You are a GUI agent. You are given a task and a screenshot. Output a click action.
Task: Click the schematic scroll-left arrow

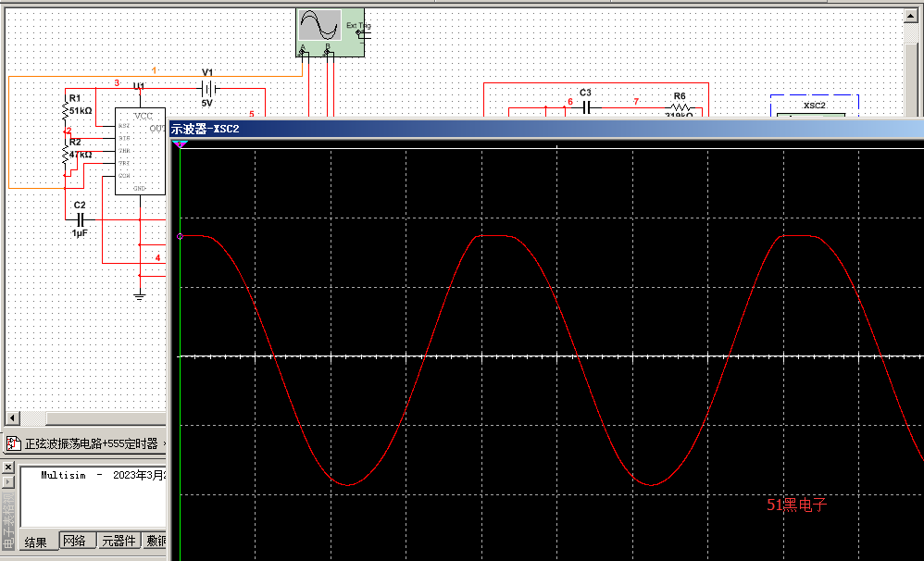click(x=12, y=418)
